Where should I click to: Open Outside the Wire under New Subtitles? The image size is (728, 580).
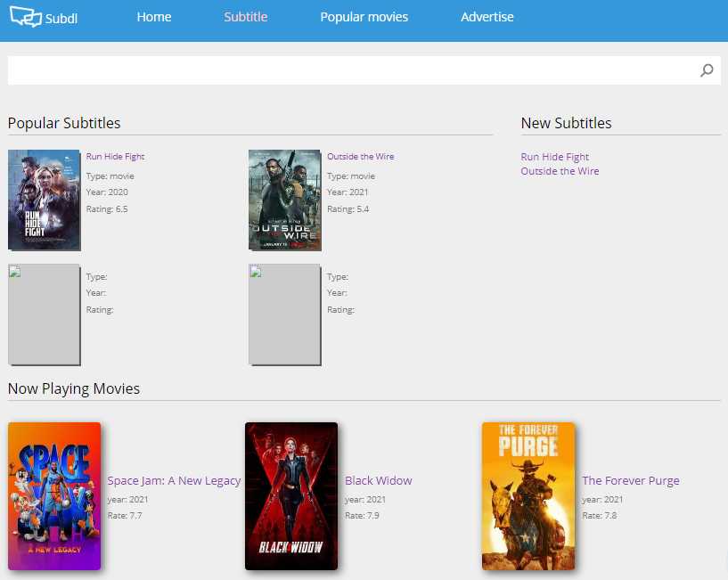coord(560,171)
